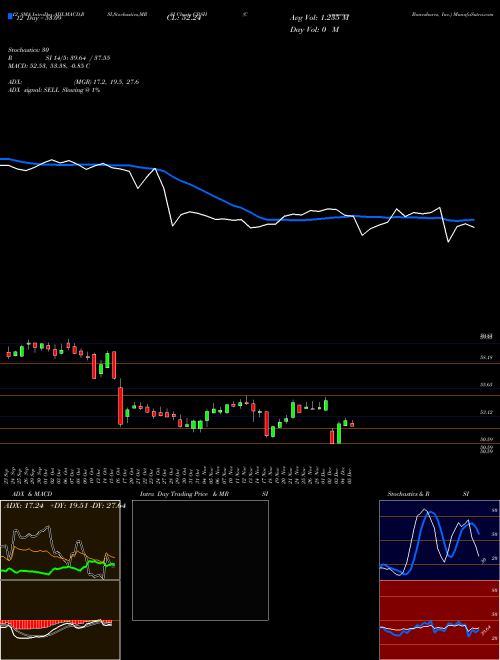Click the last red candlestick on the price chart

352,424
